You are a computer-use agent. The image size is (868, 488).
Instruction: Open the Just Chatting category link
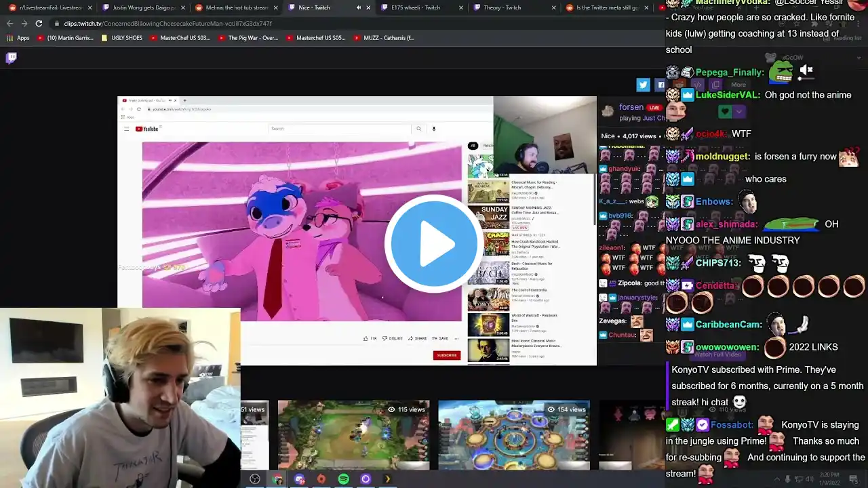click(x=653, y=118)
